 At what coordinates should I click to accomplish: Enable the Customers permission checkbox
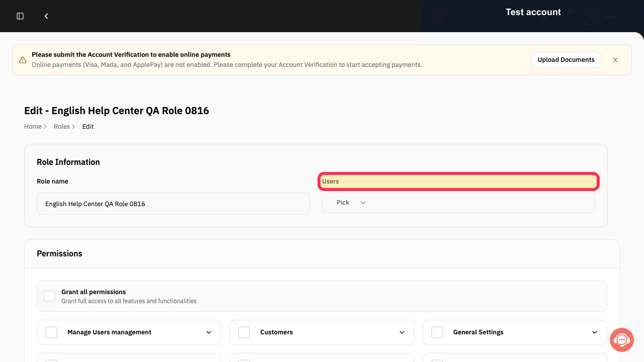(x=244, y=332)
